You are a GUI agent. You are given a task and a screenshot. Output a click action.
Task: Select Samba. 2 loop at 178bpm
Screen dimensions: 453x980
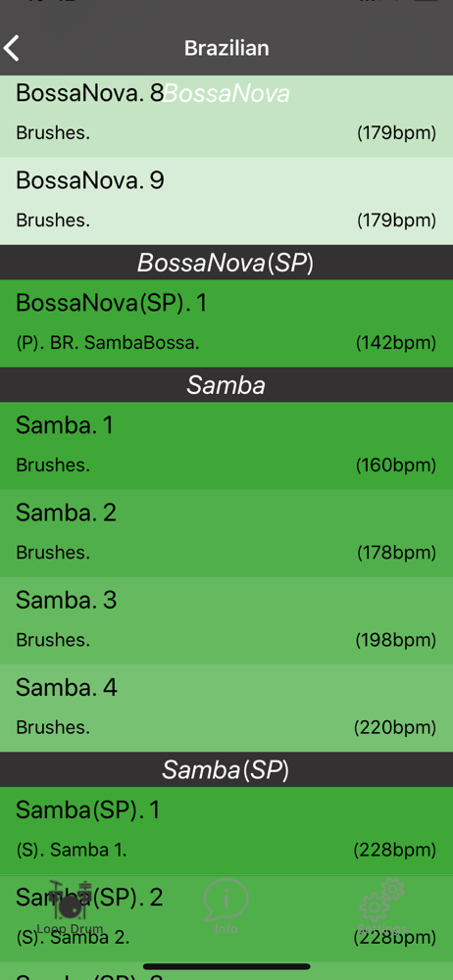[x=226, y=533]
